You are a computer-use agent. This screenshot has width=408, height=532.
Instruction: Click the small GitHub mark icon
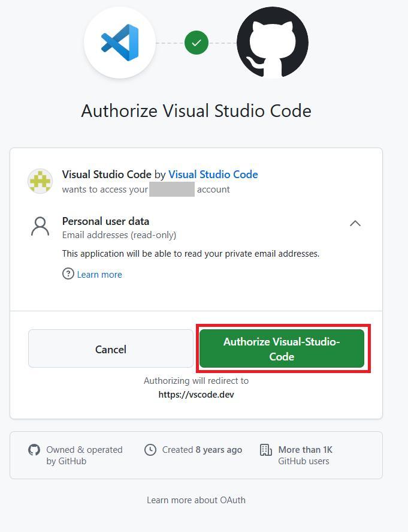[x=34, y=450]
